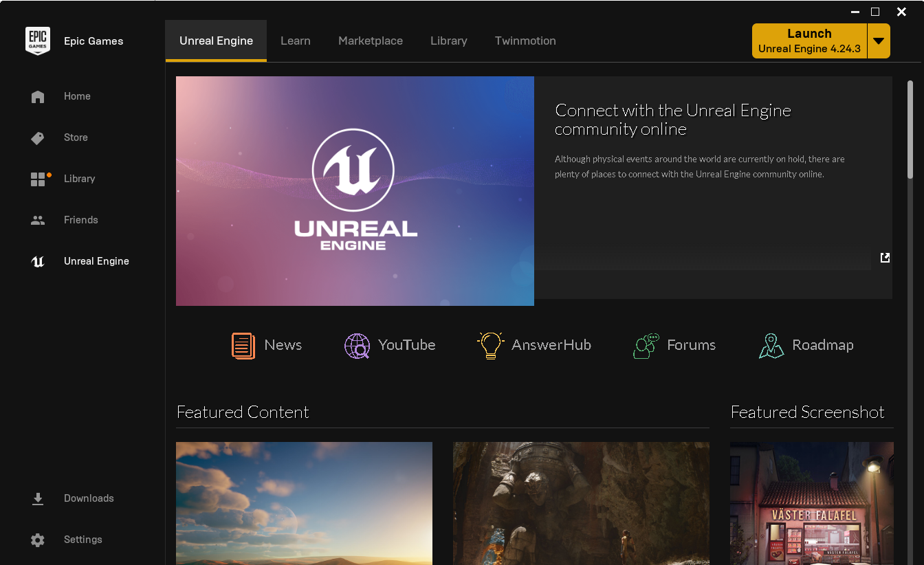Click the Unreal Engine sidebar logo icon

[38, 262]
